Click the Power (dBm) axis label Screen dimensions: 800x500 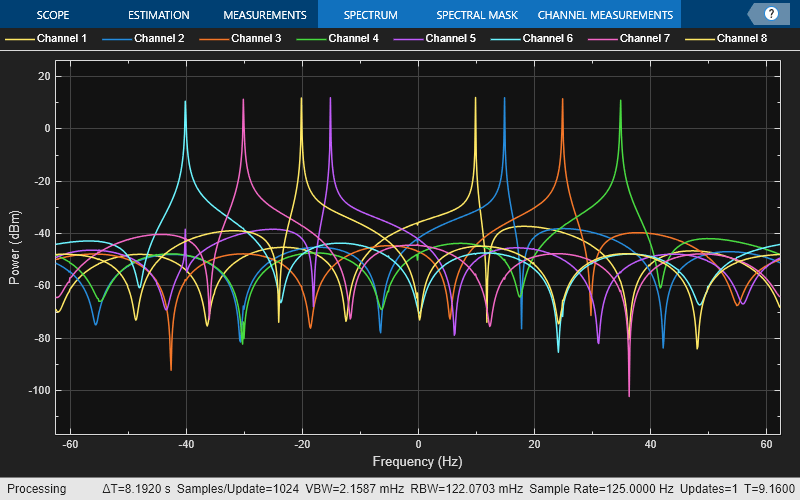pyautogui.click(x=15, y=247)
